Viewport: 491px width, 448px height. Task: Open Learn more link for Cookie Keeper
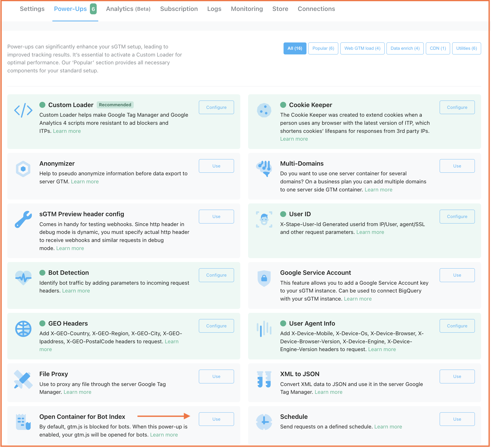point(294,139)
